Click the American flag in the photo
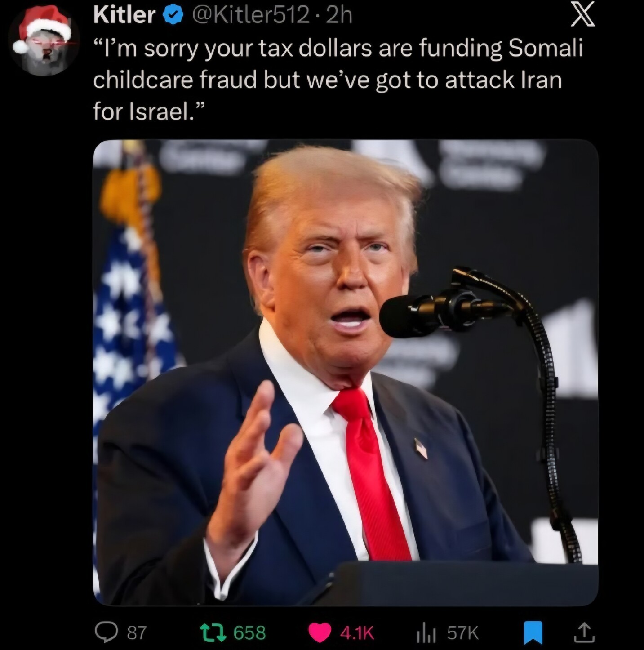Image resolution: width=644 pixels, height=650 pixels. coord(131,315)
